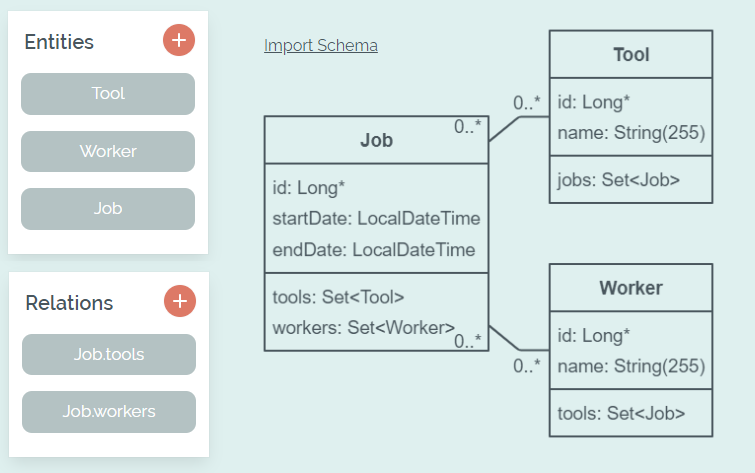Add a new entity with the plus icon
755x473 pixels.
click(x=179, y=40)
